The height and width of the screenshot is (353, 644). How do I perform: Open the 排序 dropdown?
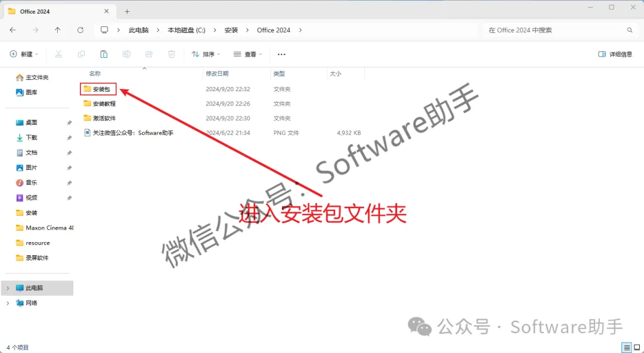[206, 54]
